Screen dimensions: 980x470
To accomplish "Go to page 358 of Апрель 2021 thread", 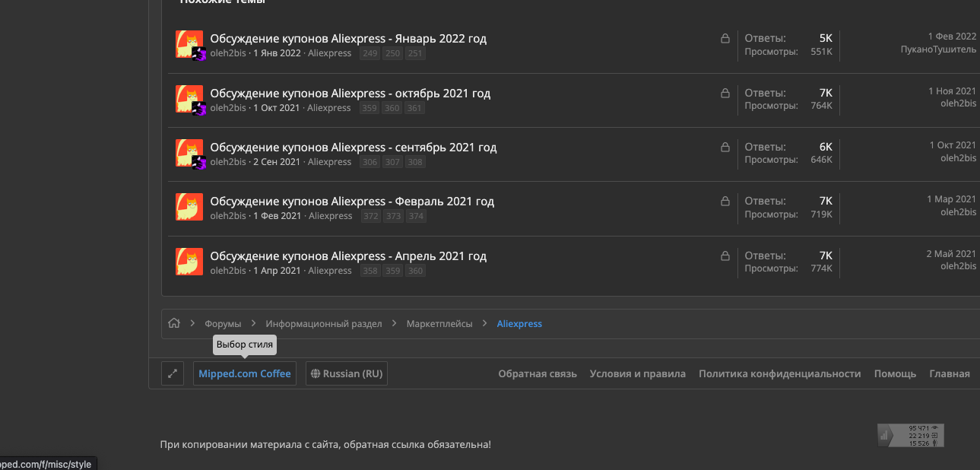I will pos(370,271).
